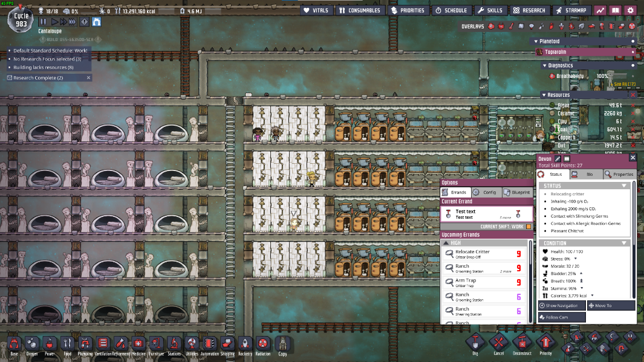Click the Show Navigation button

(x=562, y=305)
